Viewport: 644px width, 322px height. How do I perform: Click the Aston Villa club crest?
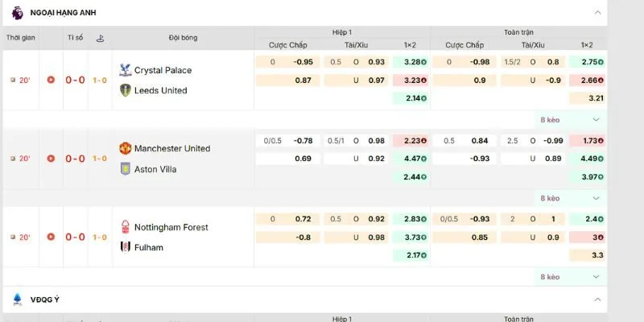[124, 169]
